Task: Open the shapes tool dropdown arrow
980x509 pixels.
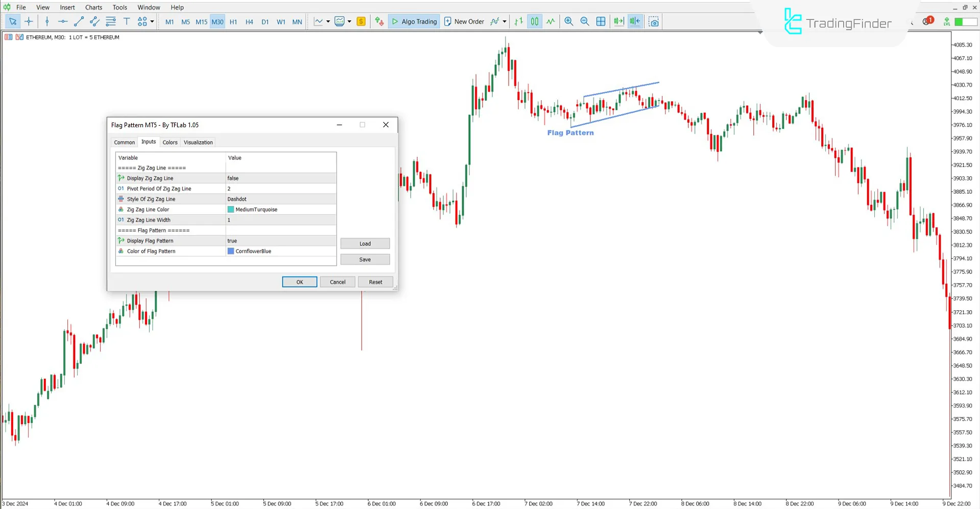Action: coord(152,21)
